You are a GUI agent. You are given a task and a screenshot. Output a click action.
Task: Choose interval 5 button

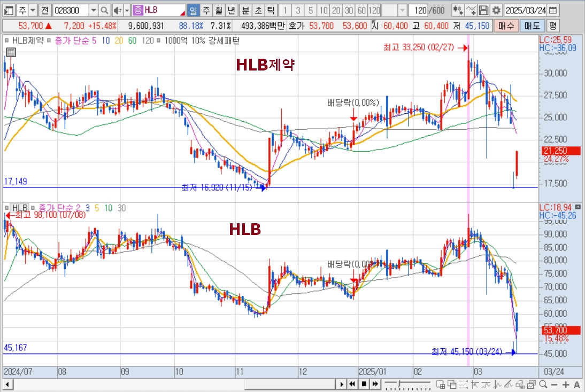click(310, 11)
